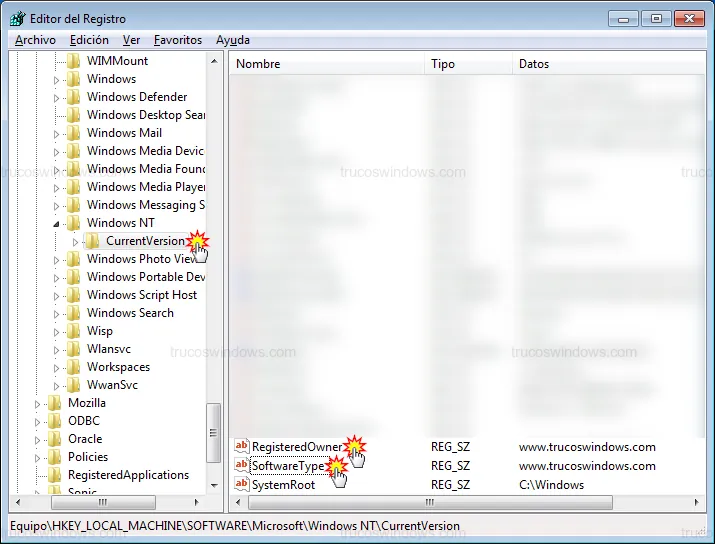
Task: Open the Archivo menu
Action: [35, 40]
